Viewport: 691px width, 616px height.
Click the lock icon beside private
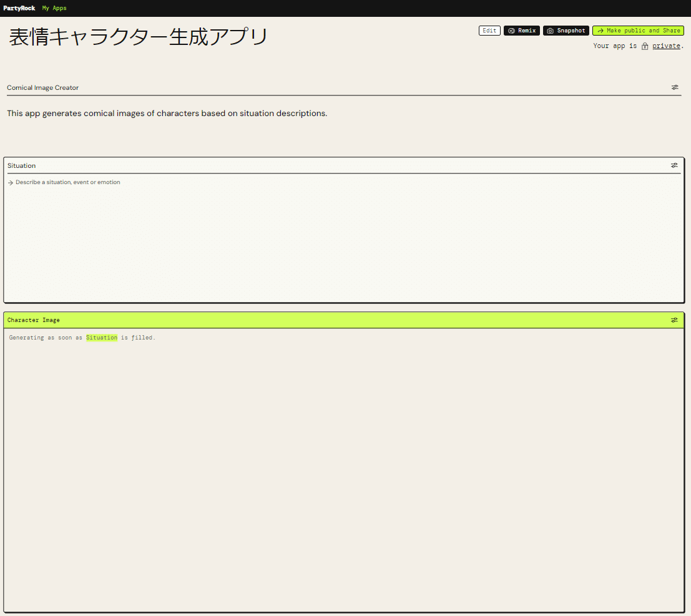[645, 46]
